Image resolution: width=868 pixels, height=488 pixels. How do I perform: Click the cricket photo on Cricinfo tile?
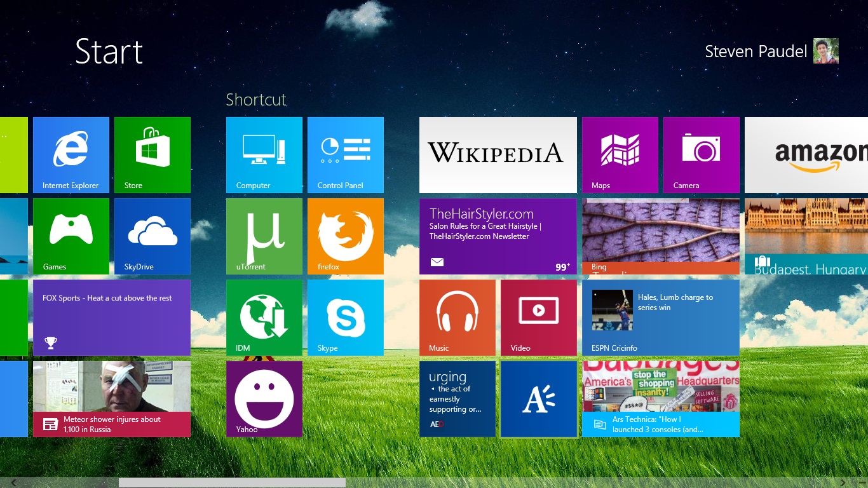pos(613,310)
